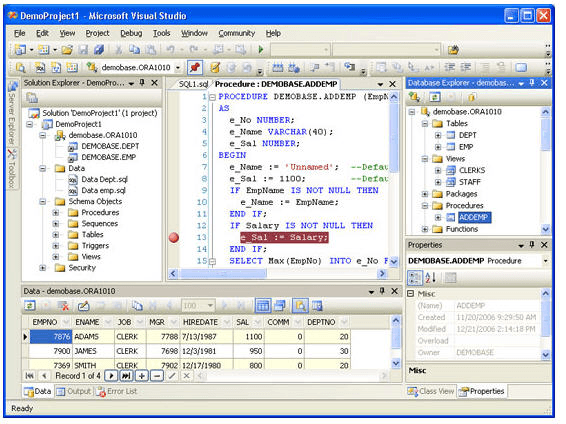This screenshot has height=424, width=566.
Task: Click the Remove Record minus button
Action: tap(157, 376)
